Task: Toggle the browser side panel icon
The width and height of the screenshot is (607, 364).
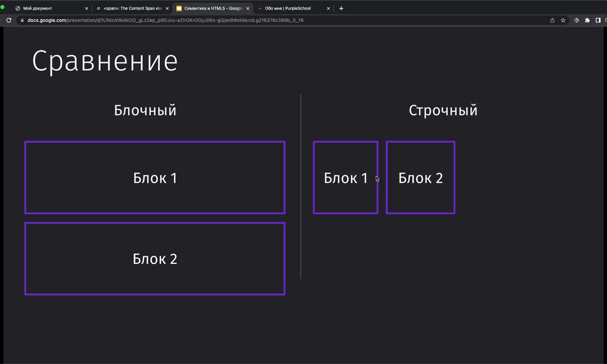Action: point(598,20)
